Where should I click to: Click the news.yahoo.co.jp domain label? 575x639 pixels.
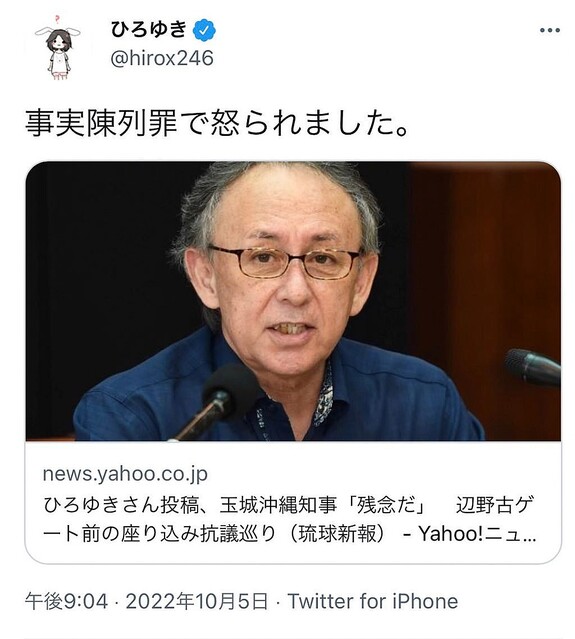pos(125,474)
